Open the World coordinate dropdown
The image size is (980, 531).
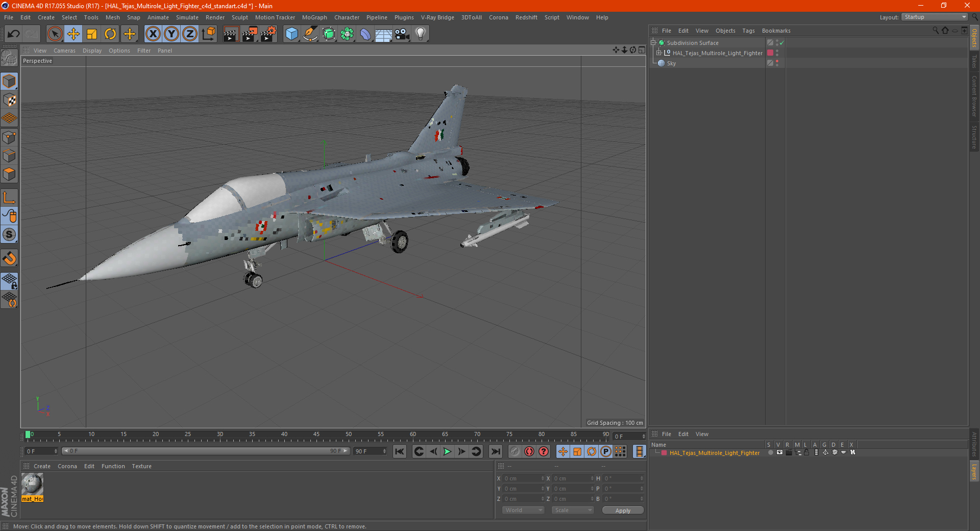point(523,510)
